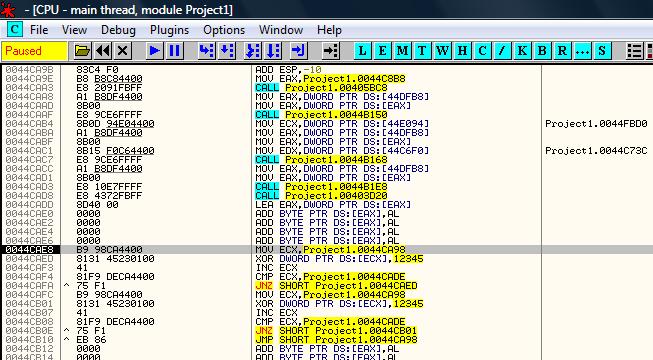Show Run trace via ellipsis button
The image size is (653, 360).
point(582,51)
